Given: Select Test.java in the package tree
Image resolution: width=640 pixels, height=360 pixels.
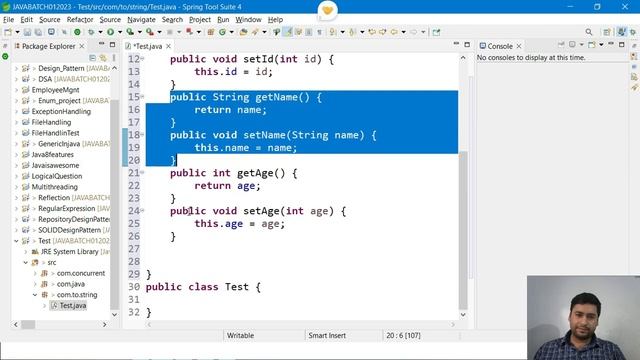Looking at the screenshot, I should 73,305.
